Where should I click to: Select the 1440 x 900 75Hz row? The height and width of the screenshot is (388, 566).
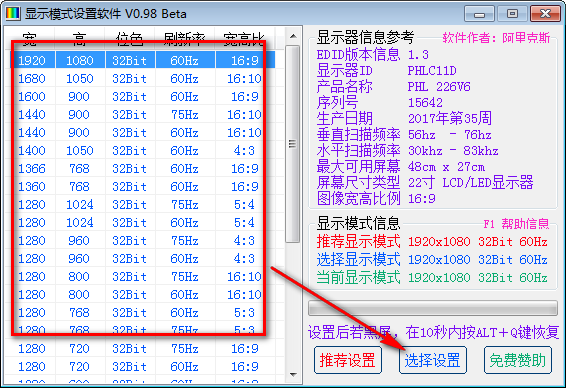coord(140,114)
